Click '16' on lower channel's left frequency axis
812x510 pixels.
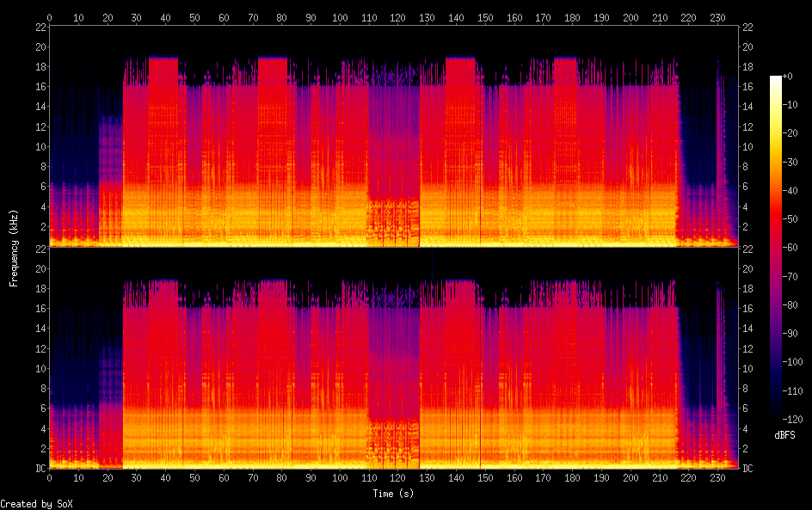click(41, 309)
